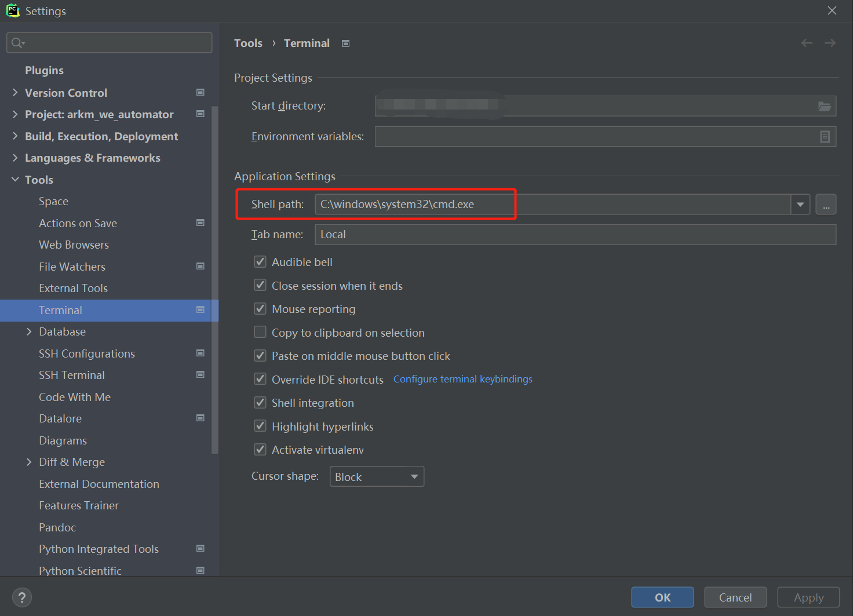Viewport: 853px width, 616px height.
Task: Toggle Mouse reporting checkbox
Action: coord(260,309)
